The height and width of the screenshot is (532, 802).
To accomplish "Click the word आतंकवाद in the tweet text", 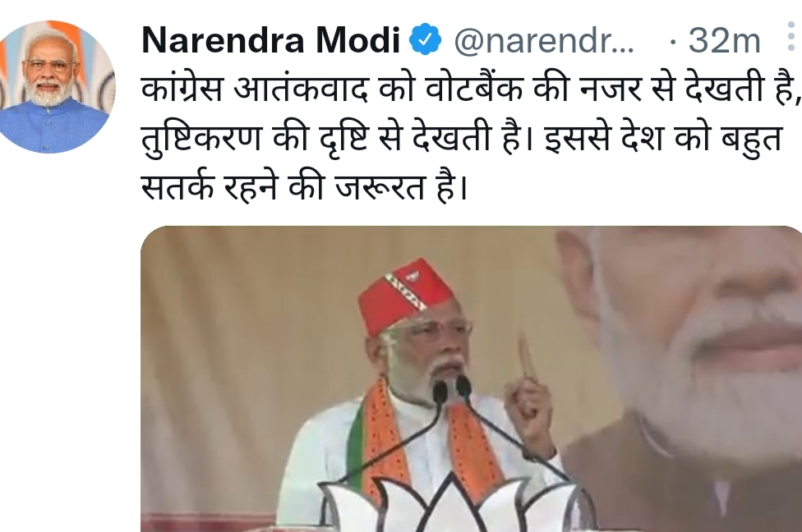I will pos(301,89).
